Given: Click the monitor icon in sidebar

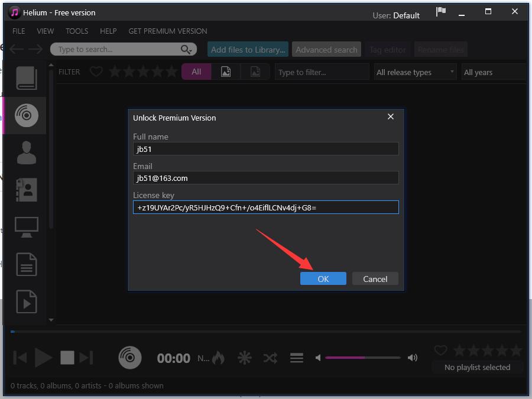Looking at the screenshot, I should [x=27, y=227].
